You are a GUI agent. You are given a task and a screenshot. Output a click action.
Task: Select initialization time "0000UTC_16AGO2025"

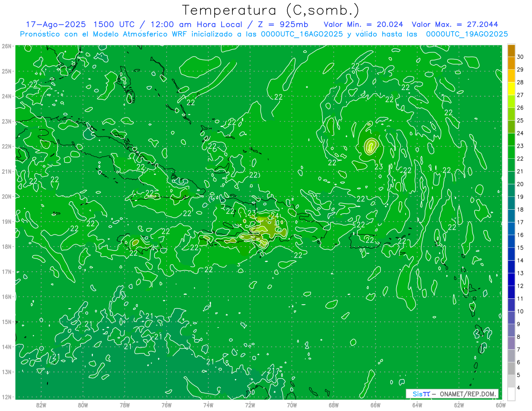coord(301,34)
